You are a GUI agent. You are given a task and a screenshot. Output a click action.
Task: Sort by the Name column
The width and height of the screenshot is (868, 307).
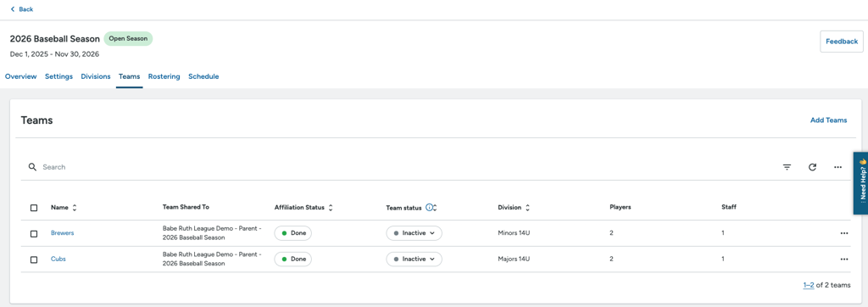tap(64, 207)
